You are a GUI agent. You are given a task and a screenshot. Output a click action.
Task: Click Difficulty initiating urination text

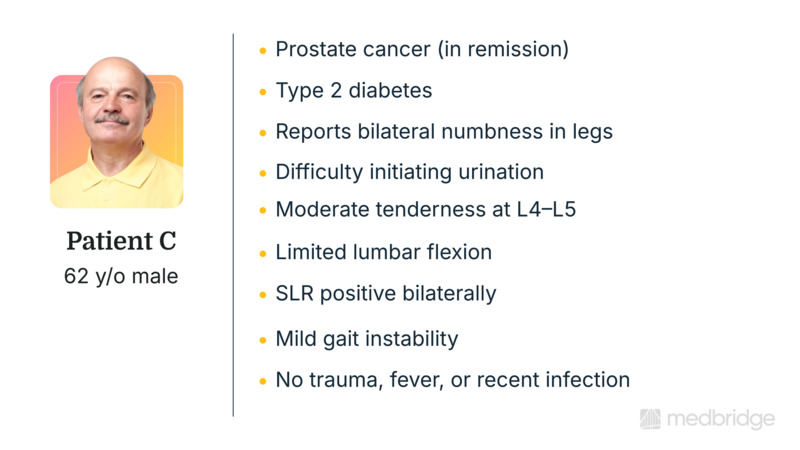(410, 172)
